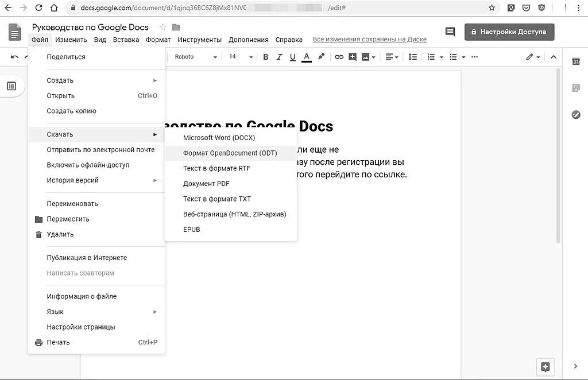Open the text color picker
Viewport: 588px width, 380px height.
coord(307,57)
